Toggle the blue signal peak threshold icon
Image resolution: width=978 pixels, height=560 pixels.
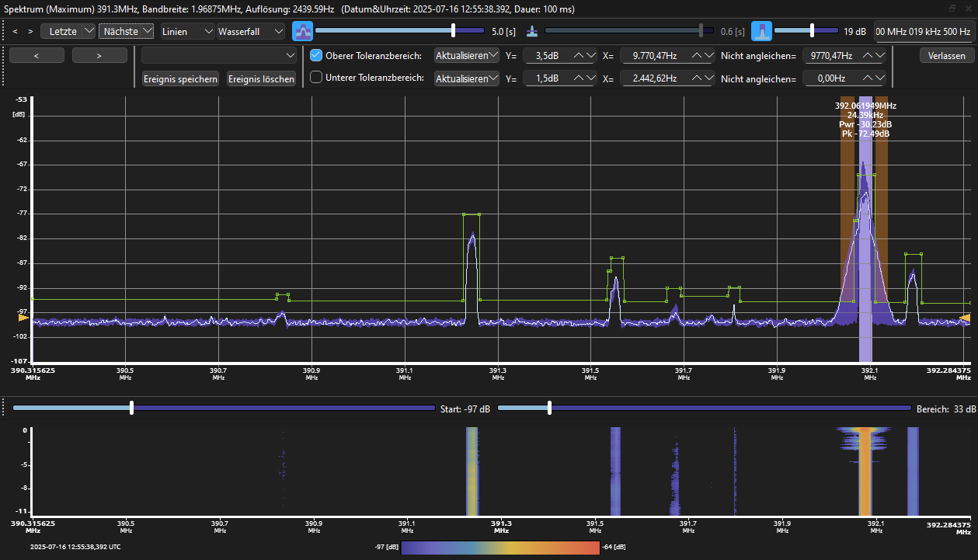761,32
